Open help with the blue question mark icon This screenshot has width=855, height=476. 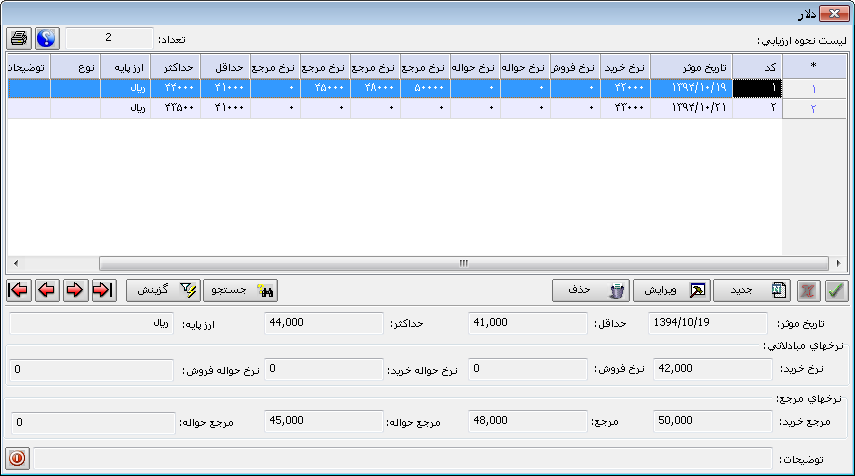point(47,39)
